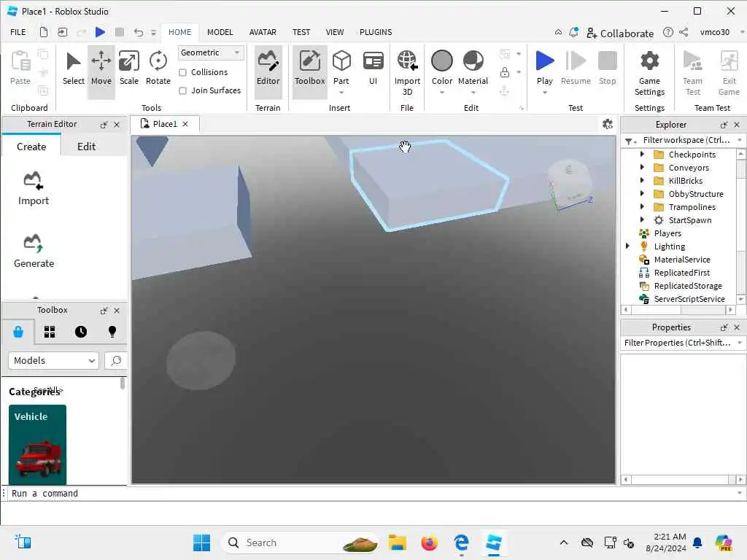Search the Toolbox with magnifier button
This screenshot has width=747, height=560.
tap(116, 360)
